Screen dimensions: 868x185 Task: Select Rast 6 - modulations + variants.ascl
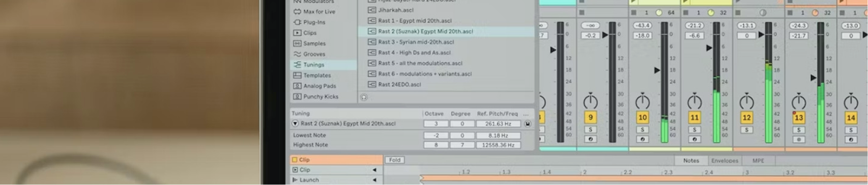point(446,74)
